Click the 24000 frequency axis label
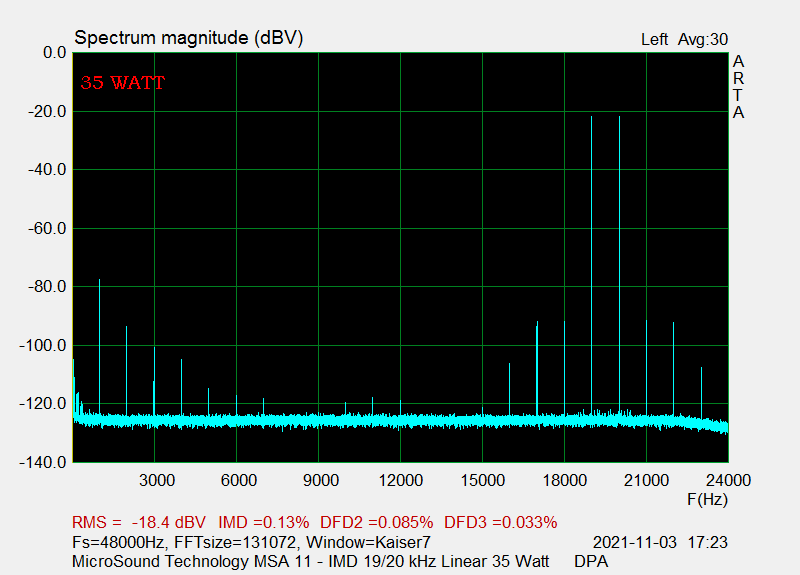800x575 pixels. [x=729, y=481]
